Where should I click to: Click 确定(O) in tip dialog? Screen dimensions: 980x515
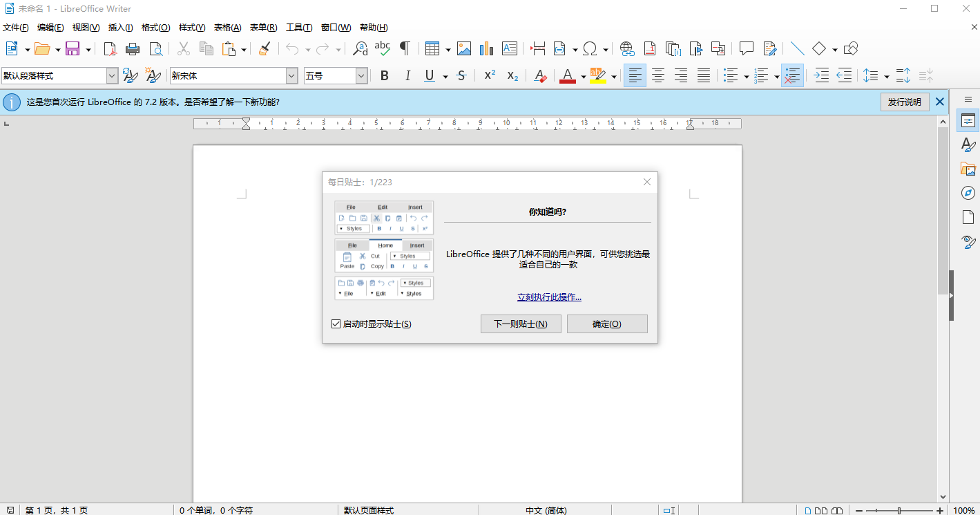[607, 324]
